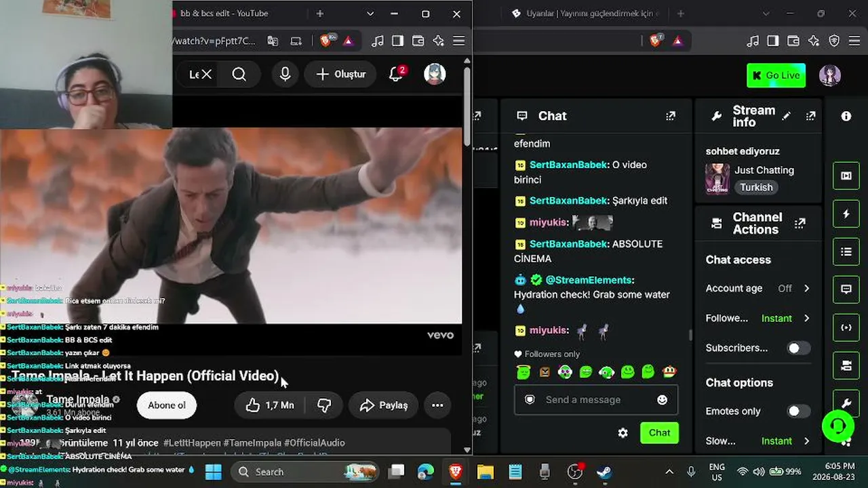Click the Oluştur create button
868x488 pixels.
point(341,74)
